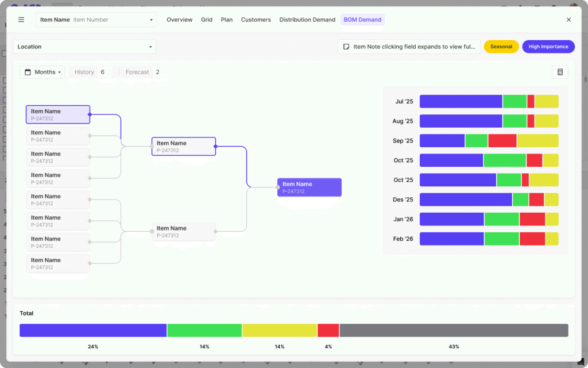Switch to the Overview tab
This screenshot has height=368, width=588.
179,20
